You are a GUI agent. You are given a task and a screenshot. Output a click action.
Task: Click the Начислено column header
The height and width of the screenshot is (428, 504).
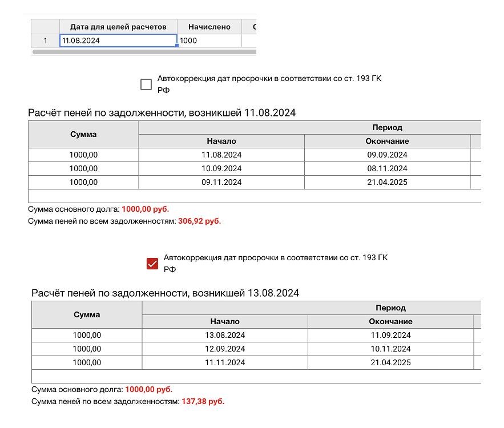[209, 27]
